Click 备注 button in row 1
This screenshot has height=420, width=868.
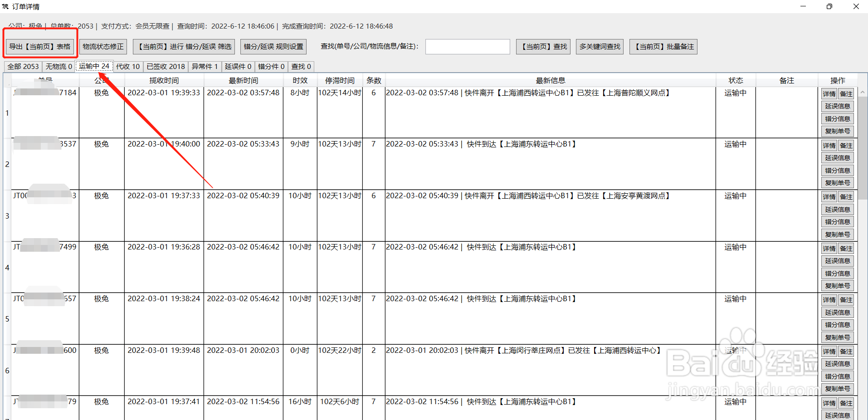coord(846,94)
